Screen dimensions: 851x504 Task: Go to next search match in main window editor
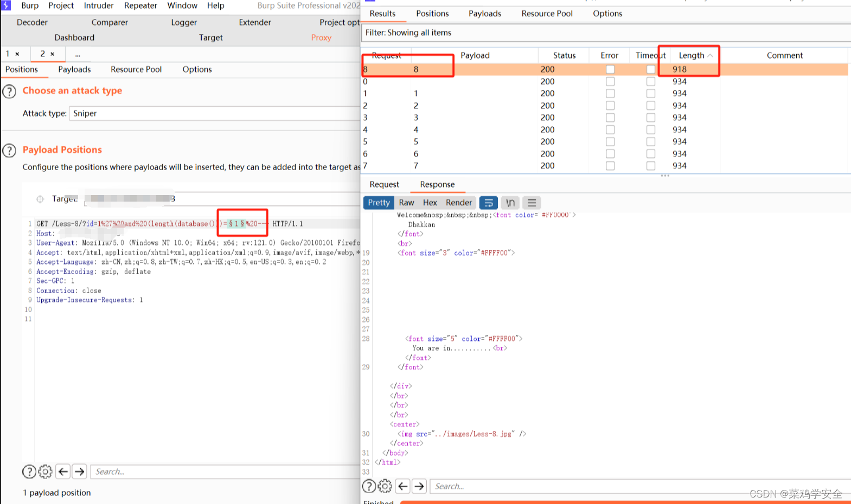pyautogui.click(x=80, y=471)
